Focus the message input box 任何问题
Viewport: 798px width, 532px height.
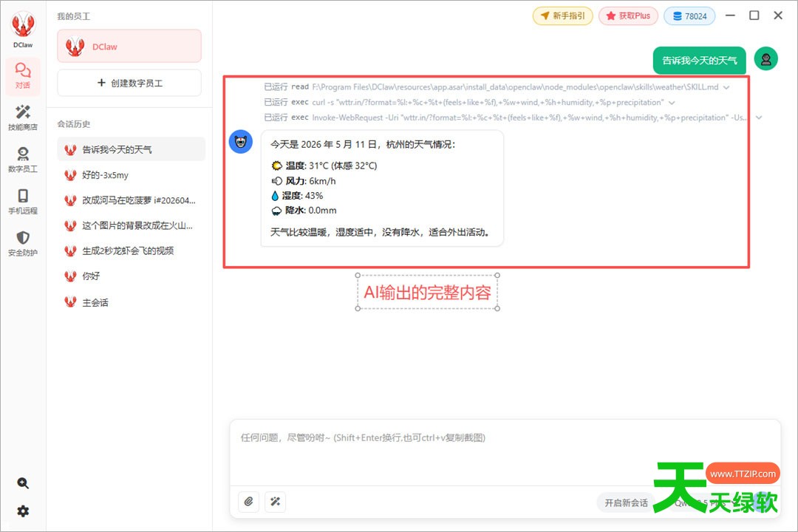(505, 452)
